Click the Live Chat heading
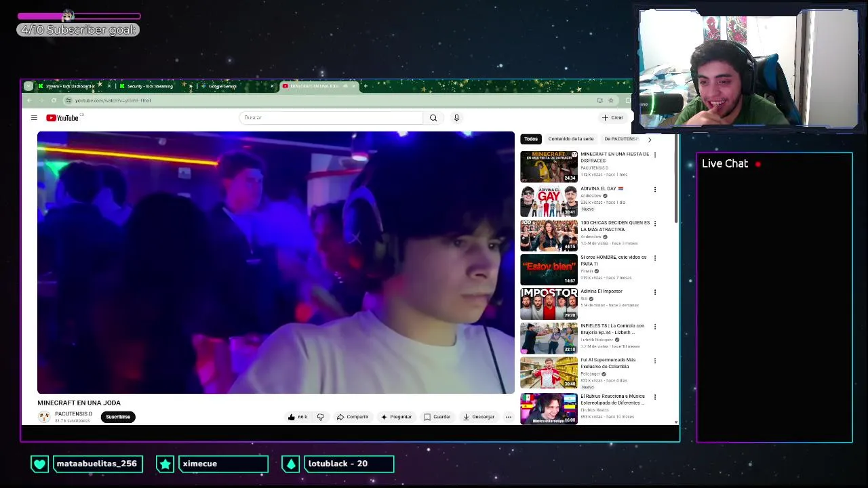The width and height of the screenshot is (868, 488). (725, 163)
